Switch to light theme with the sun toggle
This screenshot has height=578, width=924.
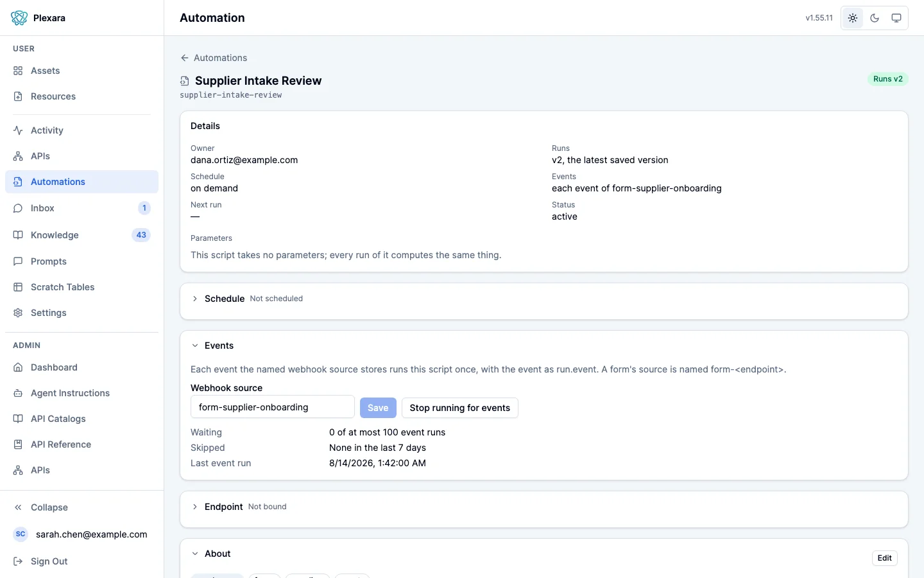coord(853,18)
